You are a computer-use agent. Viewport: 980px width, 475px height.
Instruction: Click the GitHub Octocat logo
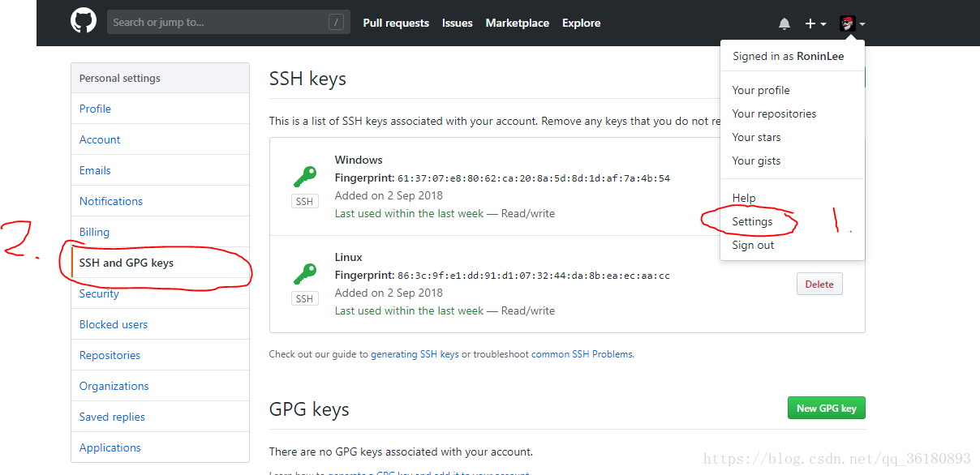[84, 22]
